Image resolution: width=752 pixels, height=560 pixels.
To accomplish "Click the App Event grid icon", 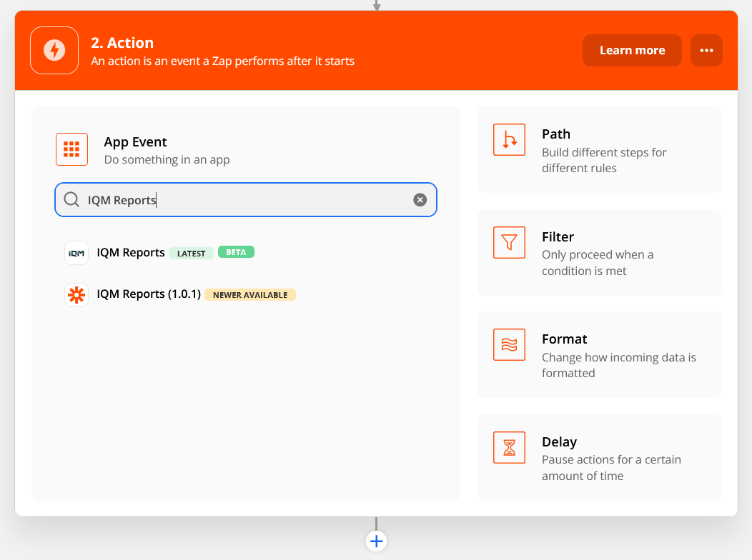I will tap(71, 149).
